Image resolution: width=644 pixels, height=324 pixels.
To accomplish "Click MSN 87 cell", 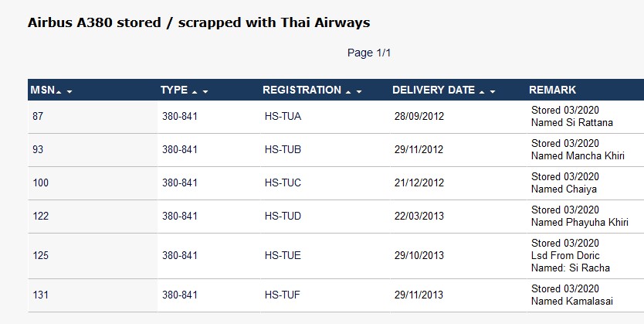I will click(x=38, y=116).
